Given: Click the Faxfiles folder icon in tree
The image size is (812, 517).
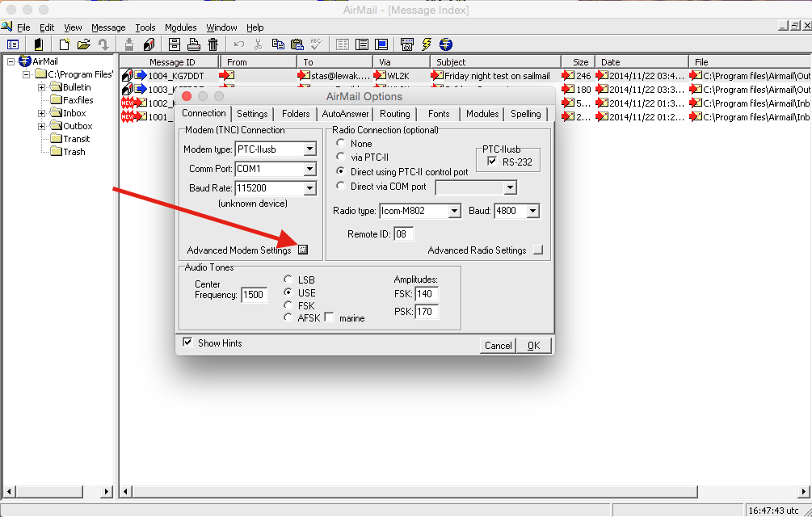Looking at the screenshot, I should (56, 100).
